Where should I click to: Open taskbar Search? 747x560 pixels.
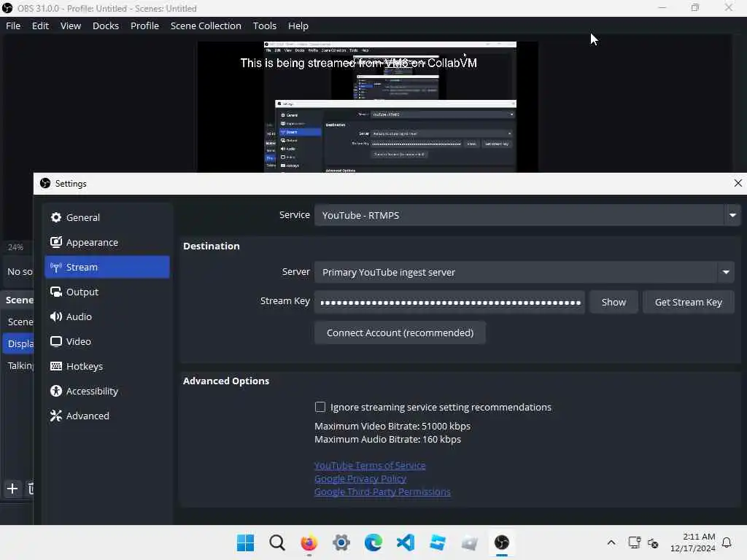277,542
